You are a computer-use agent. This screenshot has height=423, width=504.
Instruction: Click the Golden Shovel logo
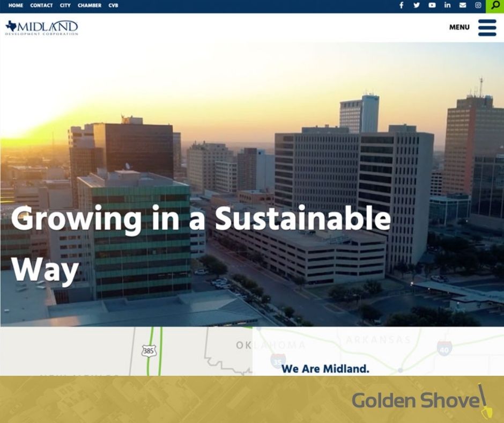pos(422,400)
